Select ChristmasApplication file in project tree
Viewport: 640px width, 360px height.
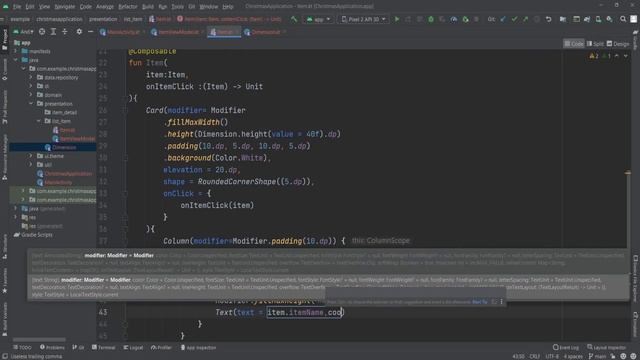[x=68, y=173]
